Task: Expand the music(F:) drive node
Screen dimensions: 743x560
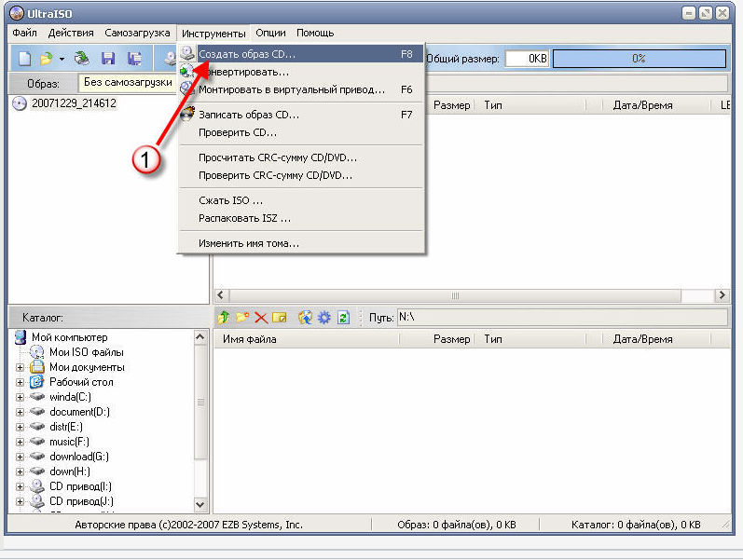Action: 20,442
